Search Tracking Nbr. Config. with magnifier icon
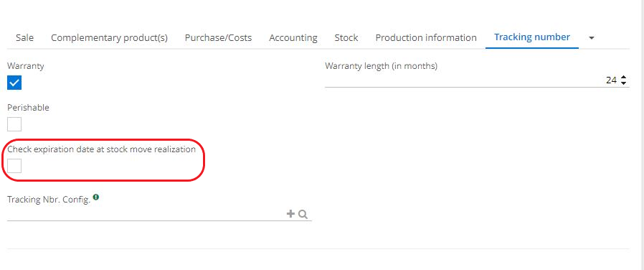644x270 pixels. coord(303,214)
